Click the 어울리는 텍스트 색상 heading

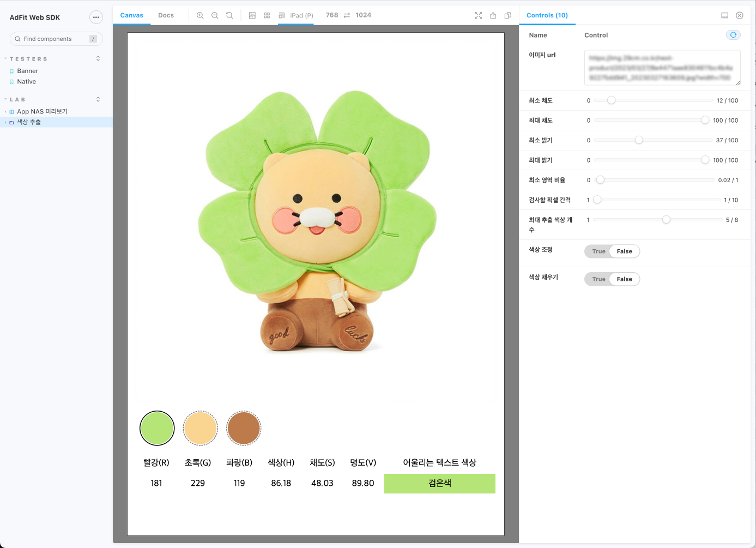(x=440, y=462)
